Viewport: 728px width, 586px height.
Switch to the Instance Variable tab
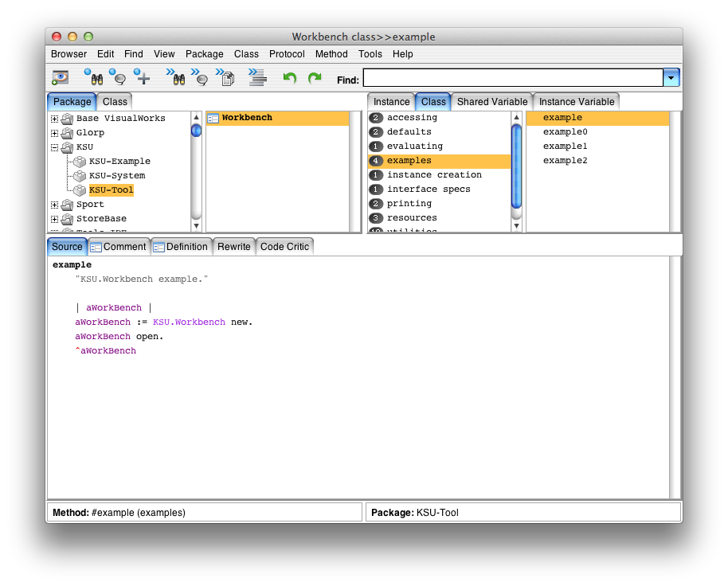point(577,102)
